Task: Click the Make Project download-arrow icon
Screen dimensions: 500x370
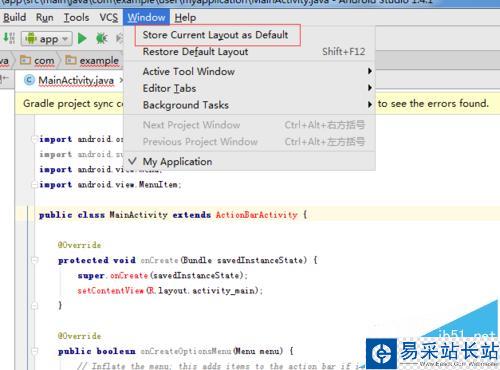Action: (x=9, y=38)
